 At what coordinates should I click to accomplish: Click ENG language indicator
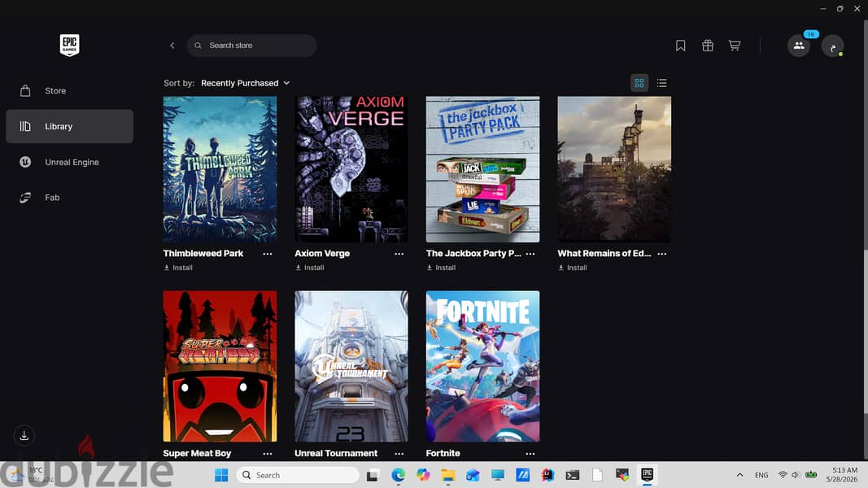pos(761,475)
